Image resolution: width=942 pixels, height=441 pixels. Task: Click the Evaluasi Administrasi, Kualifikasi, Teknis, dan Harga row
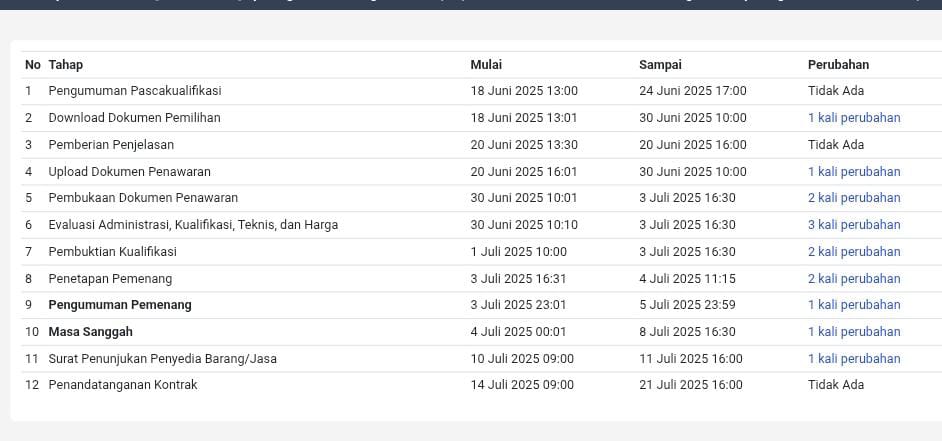tap(193, 225)
